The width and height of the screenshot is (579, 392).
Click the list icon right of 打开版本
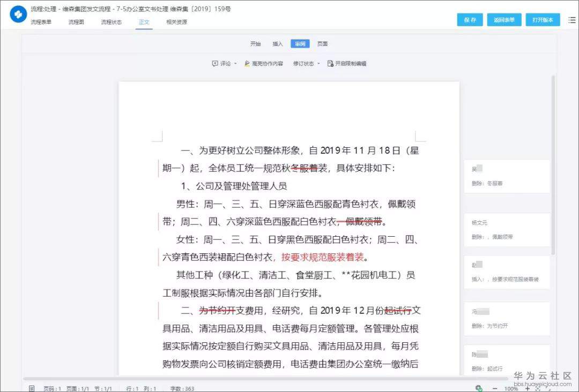tap(571, 19)
